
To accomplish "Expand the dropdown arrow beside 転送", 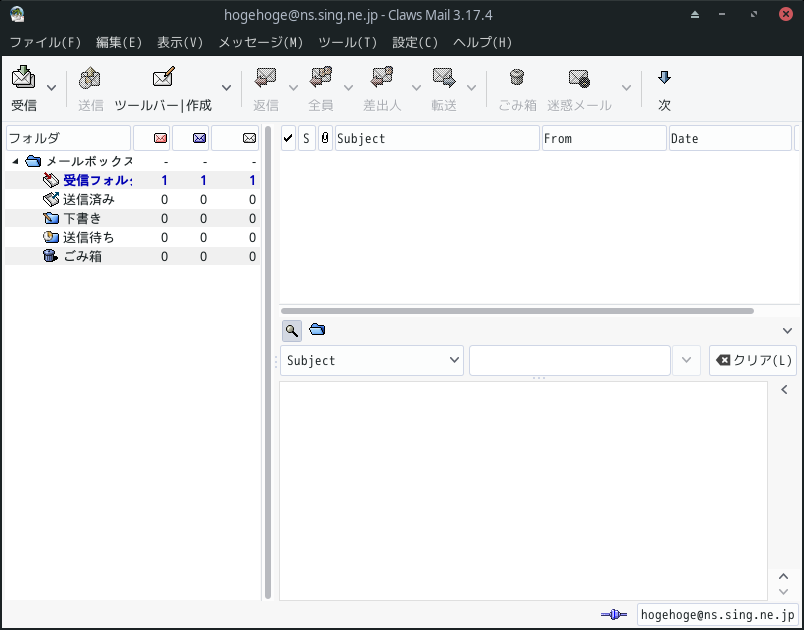I will point(471,88).
